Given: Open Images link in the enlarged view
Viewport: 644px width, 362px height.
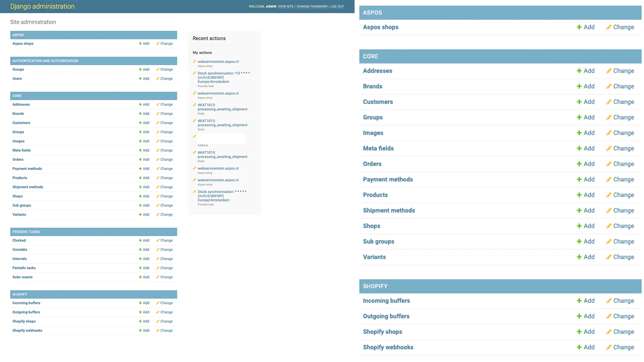Looking at the screenshot, I should point(373,133).
